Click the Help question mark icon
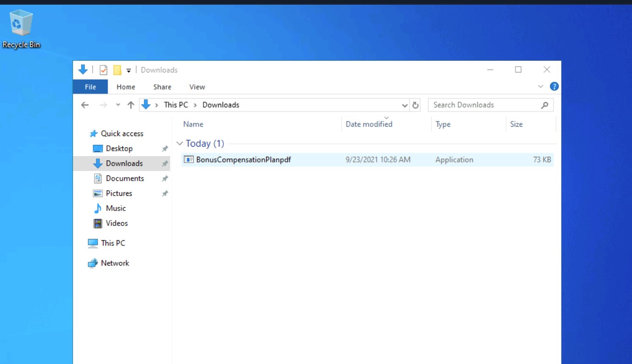This screenshot has width=632, height=364. [x=554, y=86]
